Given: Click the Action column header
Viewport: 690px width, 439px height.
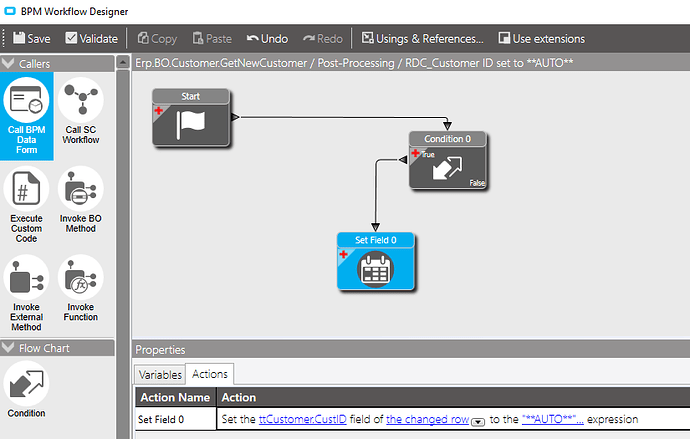Looking at the screenshot, I should click(x=454, y=397).
